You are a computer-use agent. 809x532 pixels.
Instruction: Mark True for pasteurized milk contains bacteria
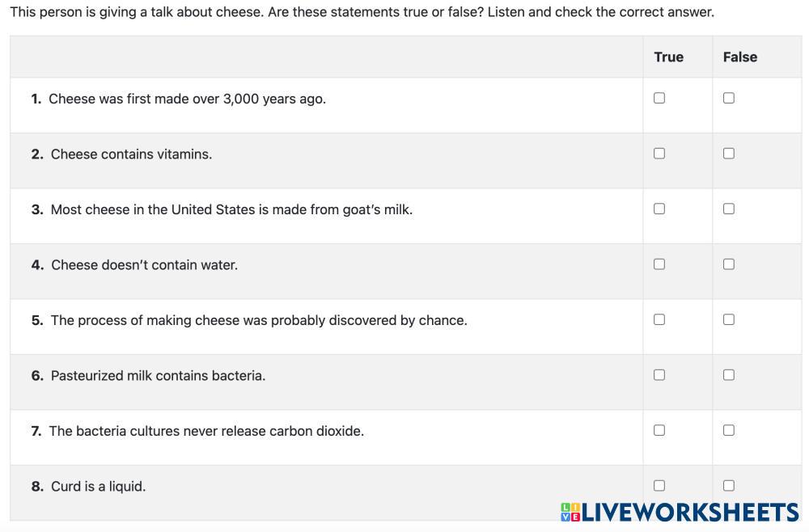pos(659,375)
